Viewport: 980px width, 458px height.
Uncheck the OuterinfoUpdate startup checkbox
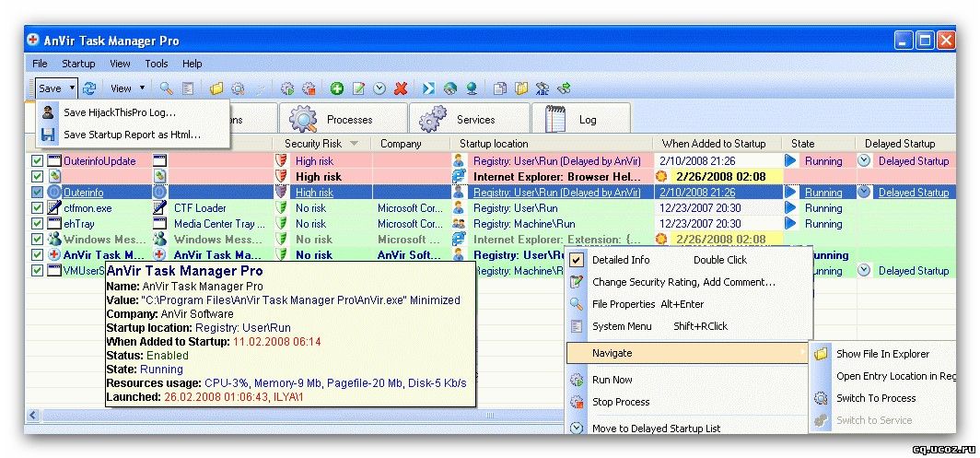[x=38, y=160]
